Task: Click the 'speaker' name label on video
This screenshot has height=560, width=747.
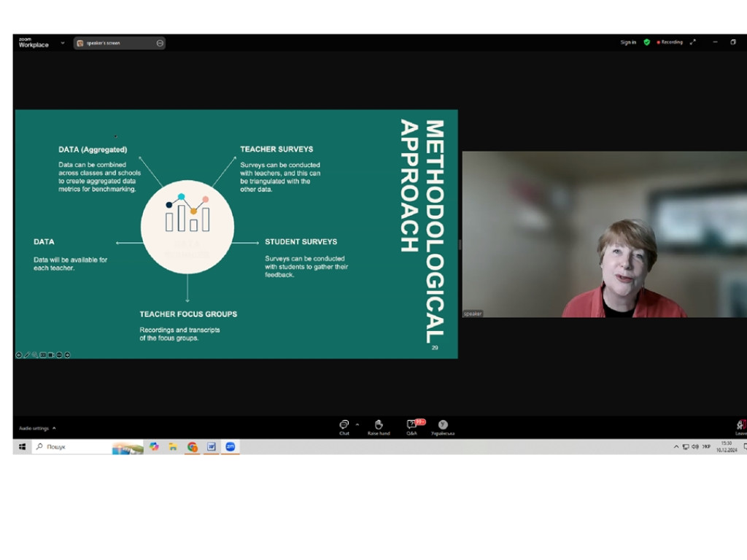Action: (x=473, y=314)
